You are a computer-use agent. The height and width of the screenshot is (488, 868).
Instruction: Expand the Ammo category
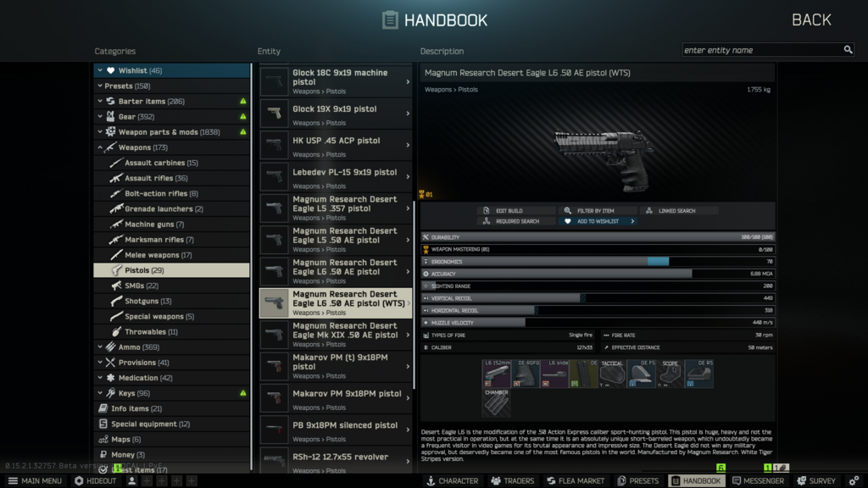click(100, 347)
